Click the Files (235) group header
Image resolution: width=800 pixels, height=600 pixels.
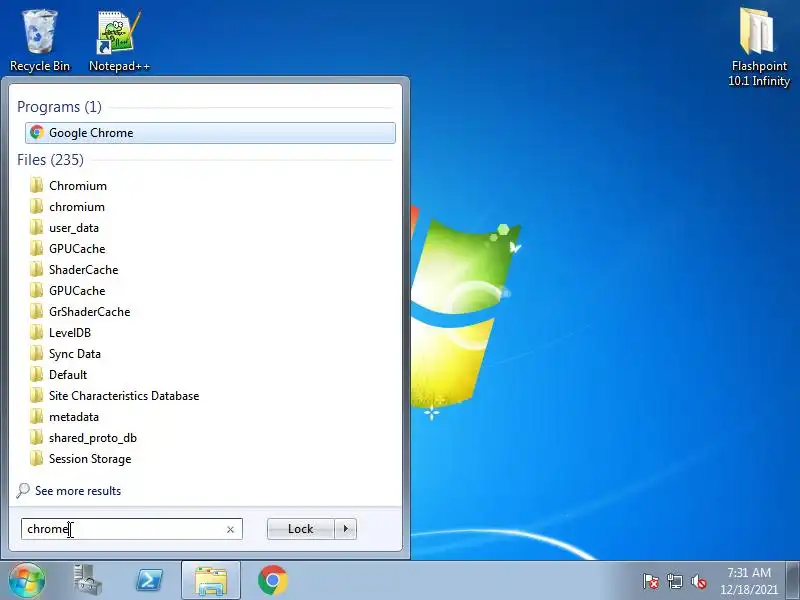pyautogui.click(x=50, y=160)
